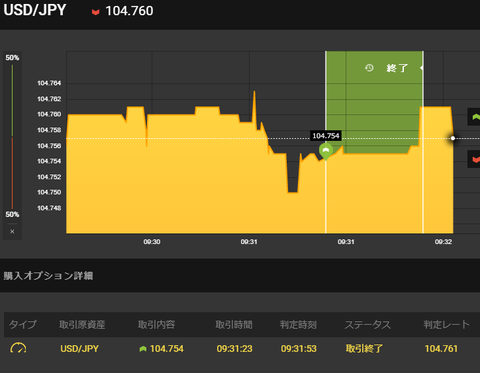Click the 取引原資産 column header
This screenshot has width=480, height=373.
[x=82, y=324]
